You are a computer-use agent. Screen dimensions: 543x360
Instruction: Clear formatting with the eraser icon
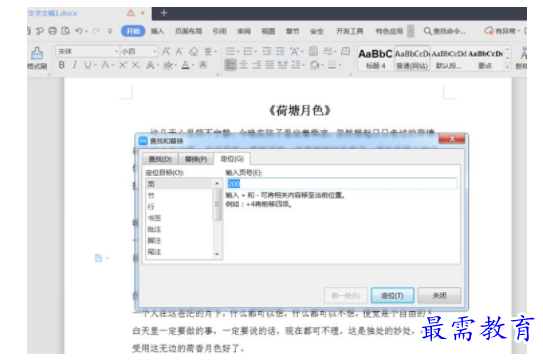coord(194,52)
